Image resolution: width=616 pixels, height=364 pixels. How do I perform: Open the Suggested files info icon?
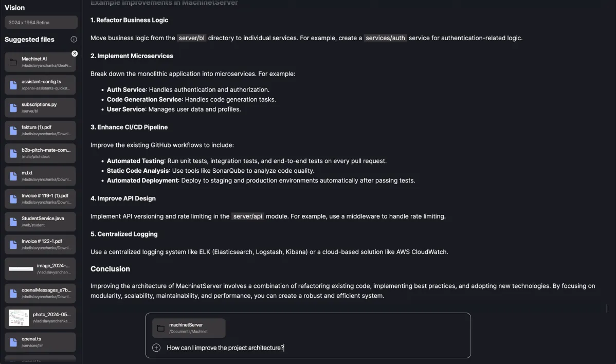click(x=74, y=39)
